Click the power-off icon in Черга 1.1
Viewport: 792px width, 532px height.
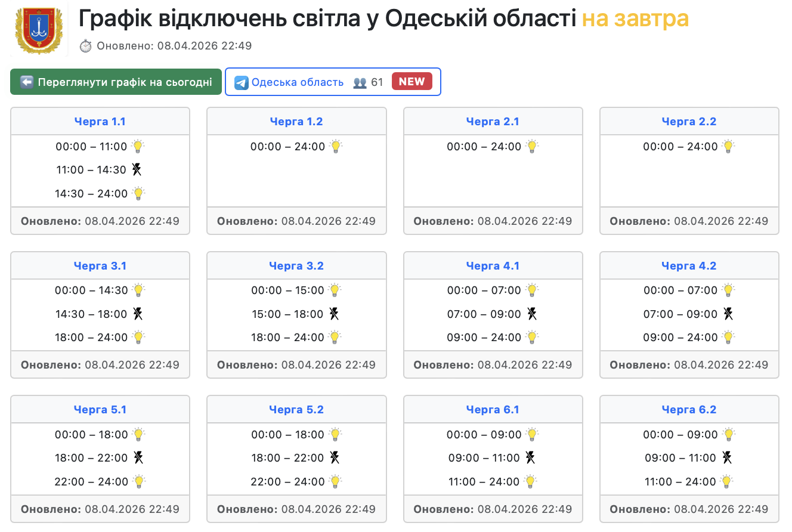click(137, 170)
